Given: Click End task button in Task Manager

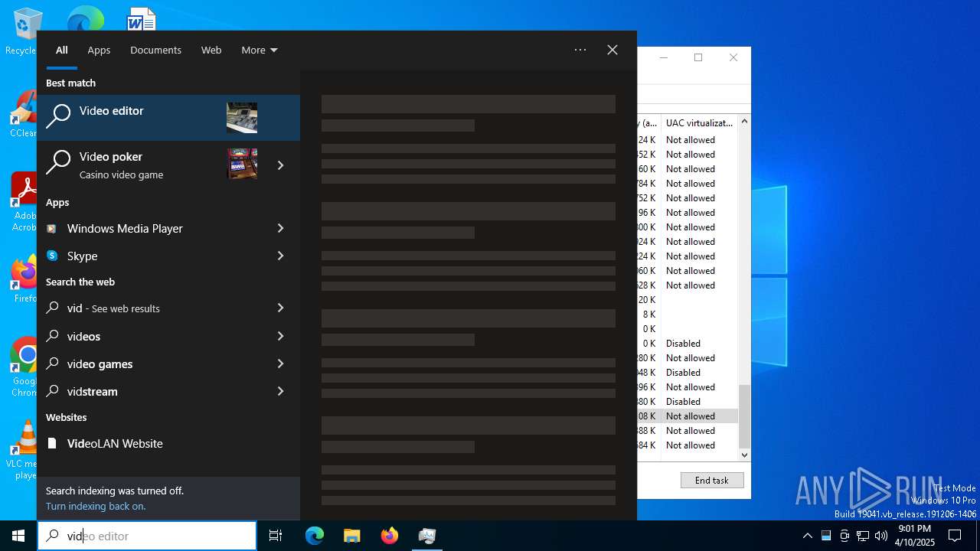Looking at the screenshot, I should (x=712, y=480).
